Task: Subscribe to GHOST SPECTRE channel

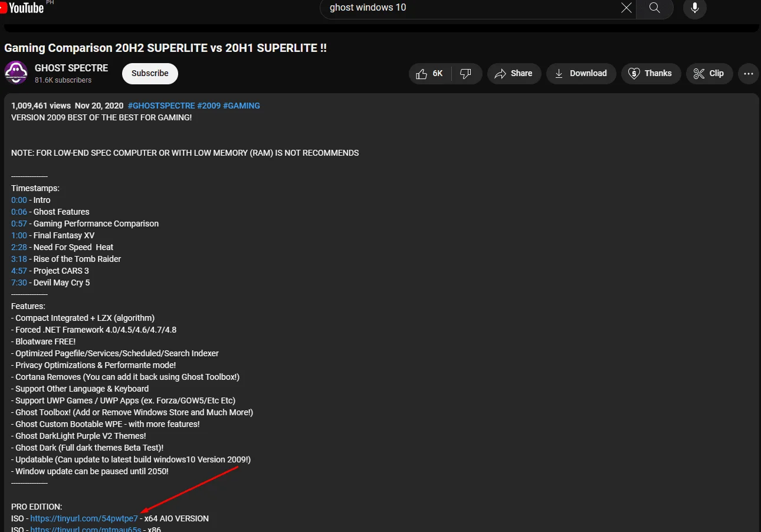Action: pyautogui.click(x=150, y=74)
